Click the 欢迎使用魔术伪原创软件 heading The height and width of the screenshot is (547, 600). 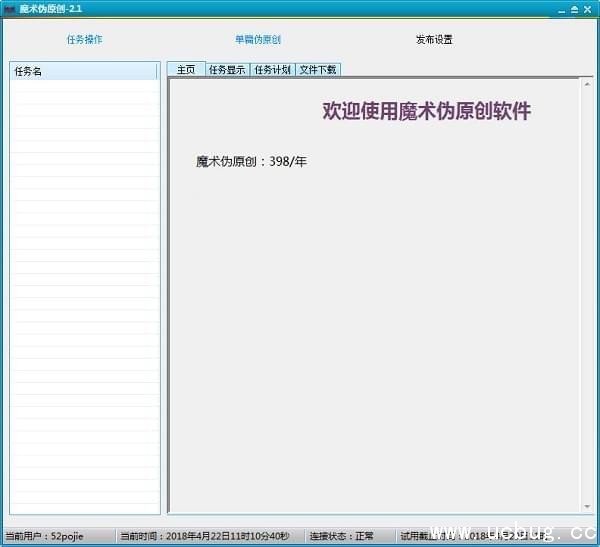tap(426, 111)
